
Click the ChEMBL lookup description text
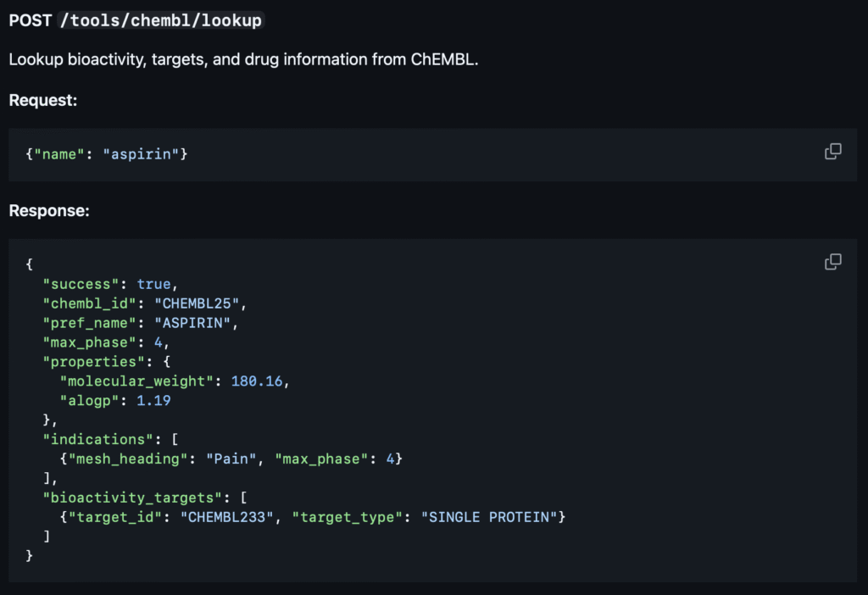point(243,61)
